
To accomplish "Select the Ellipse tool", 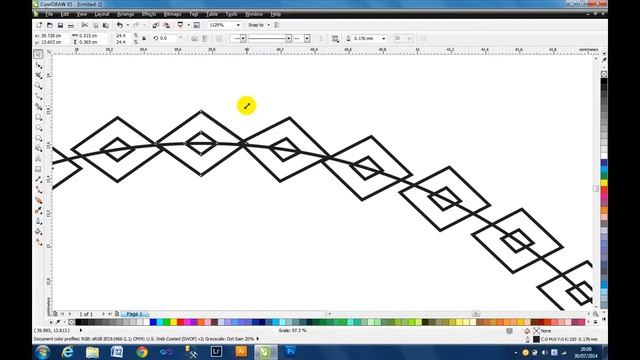I will pos(38,128).
